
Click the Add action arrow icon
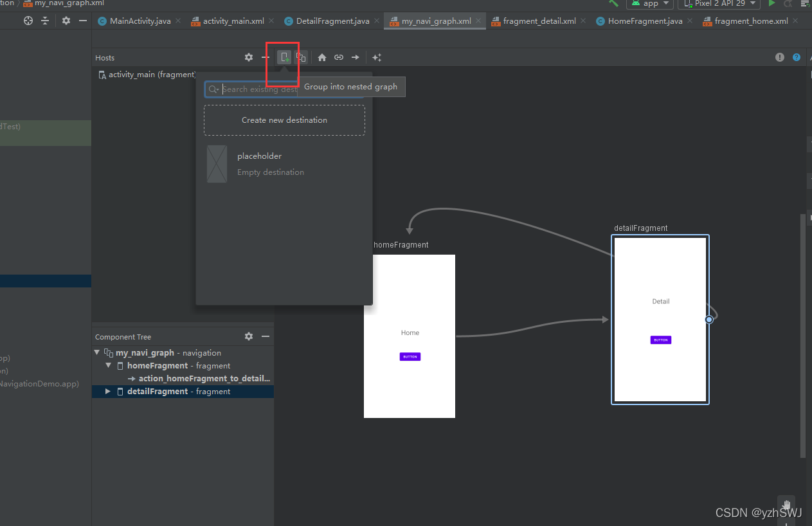pos(355,57)
